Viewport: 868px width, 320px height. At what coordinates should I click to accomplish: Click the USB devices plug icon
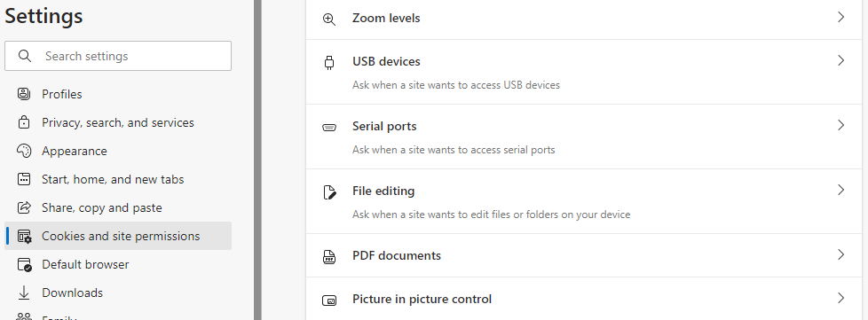pos(328,62)
